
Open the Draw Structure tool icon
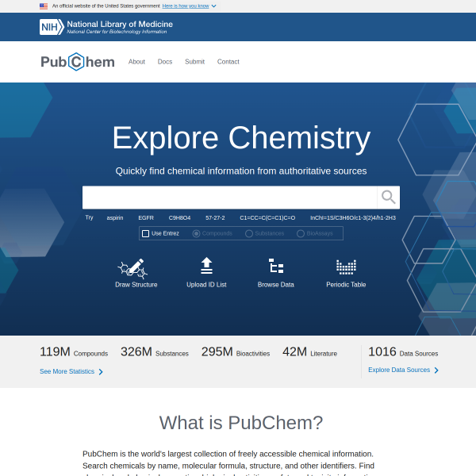pyautogui.click(x=132, y=268)
